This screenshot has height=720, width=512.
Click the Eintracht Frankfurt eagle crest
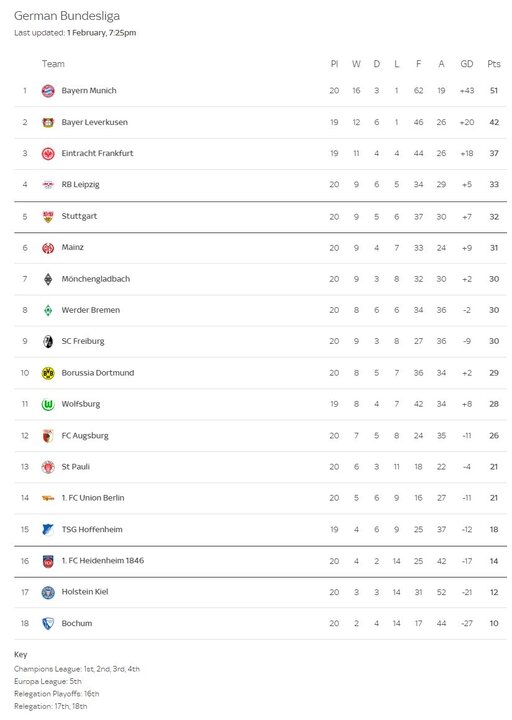[48, 153]
